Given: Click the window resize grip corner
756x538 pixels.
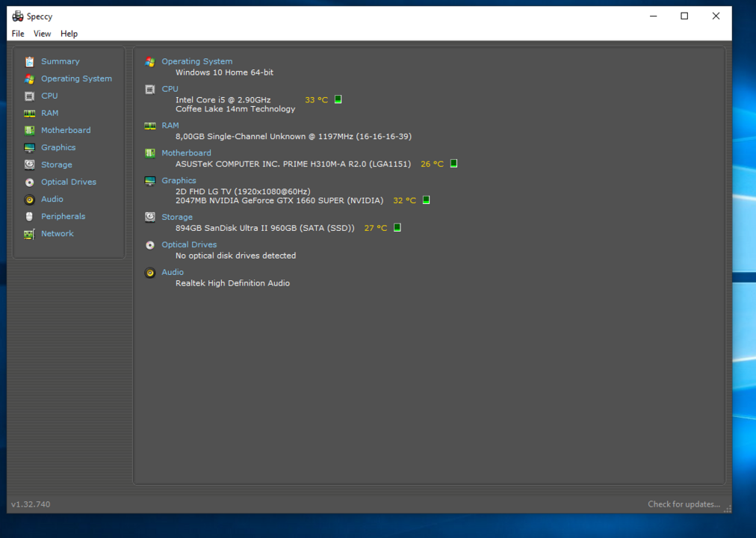Looking at the screenshot, I should point(728,509).
